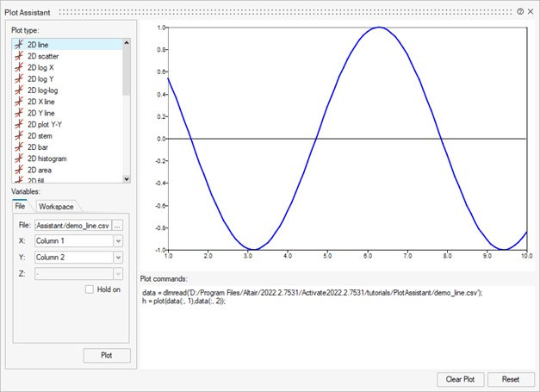Open the help icon in title bar
540x392 pixels.
pos(520,12)
